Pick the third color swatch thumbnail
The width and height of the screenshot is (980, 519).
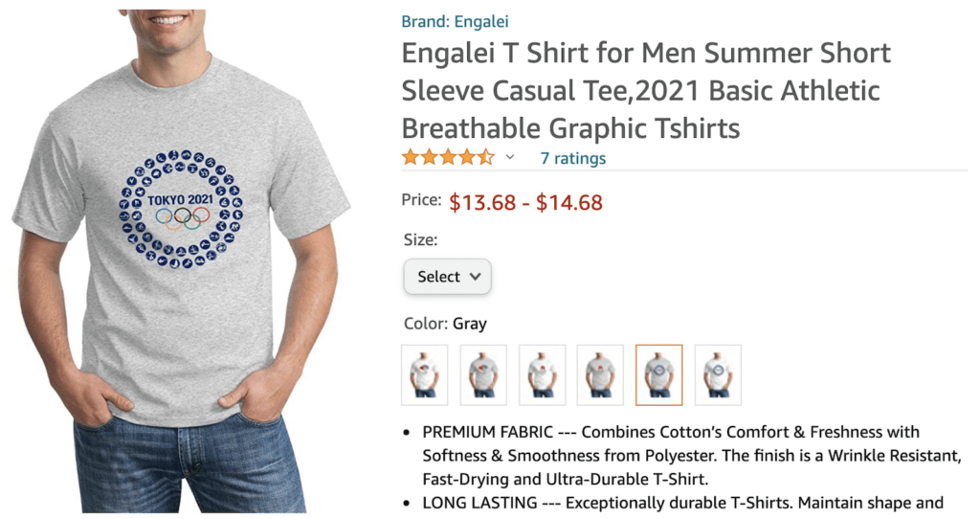[x=542, y=374]
